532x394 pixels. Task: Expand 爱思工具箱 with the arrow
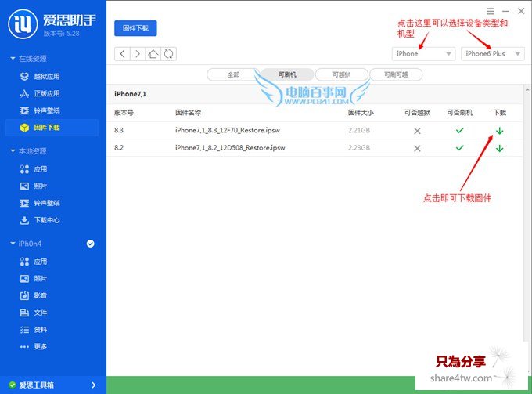coord(94,385)
